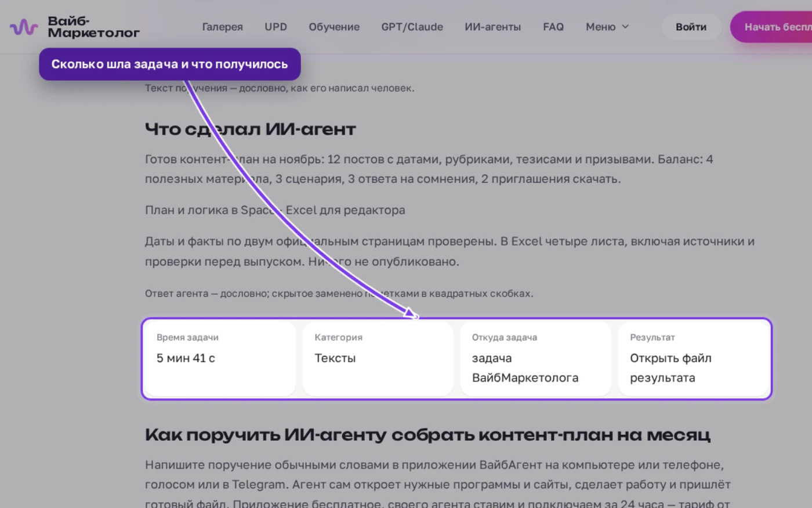
Task: Click the paragraph starting Даты и факты
Action: pos(449,251)
